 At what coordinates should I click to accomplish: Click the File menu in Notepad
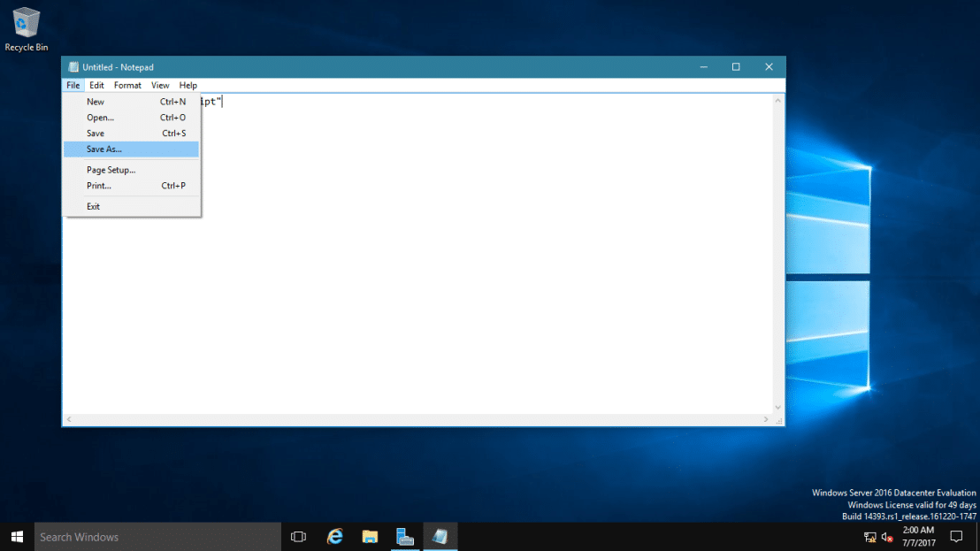coord(73,85)
